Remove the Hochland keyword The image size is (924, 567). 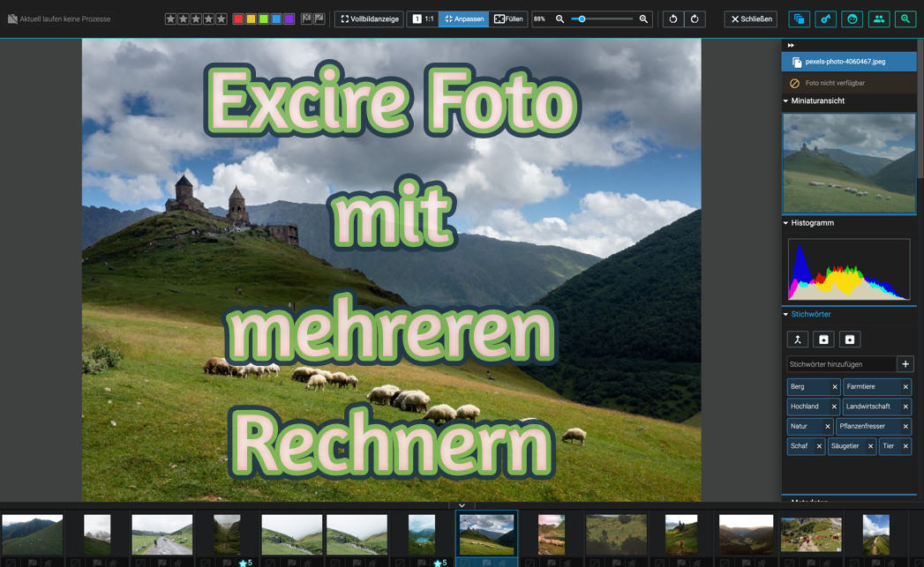834,407
